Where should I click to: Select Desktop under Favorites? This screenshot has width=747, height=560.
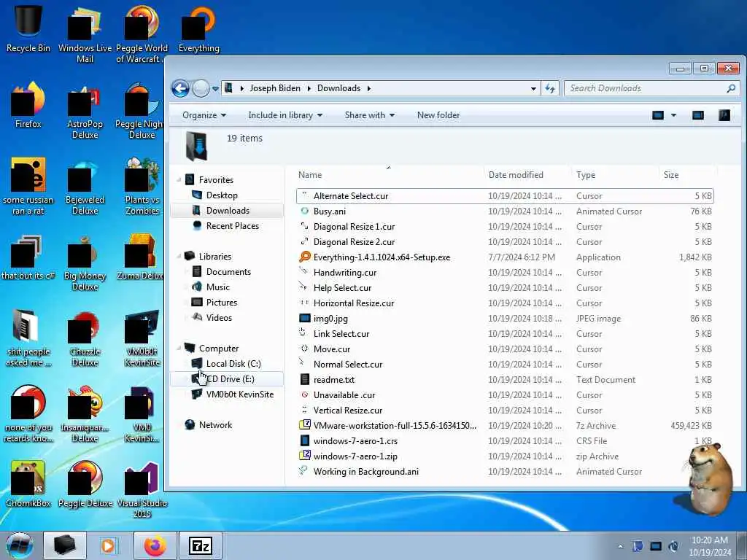[222, 195]
